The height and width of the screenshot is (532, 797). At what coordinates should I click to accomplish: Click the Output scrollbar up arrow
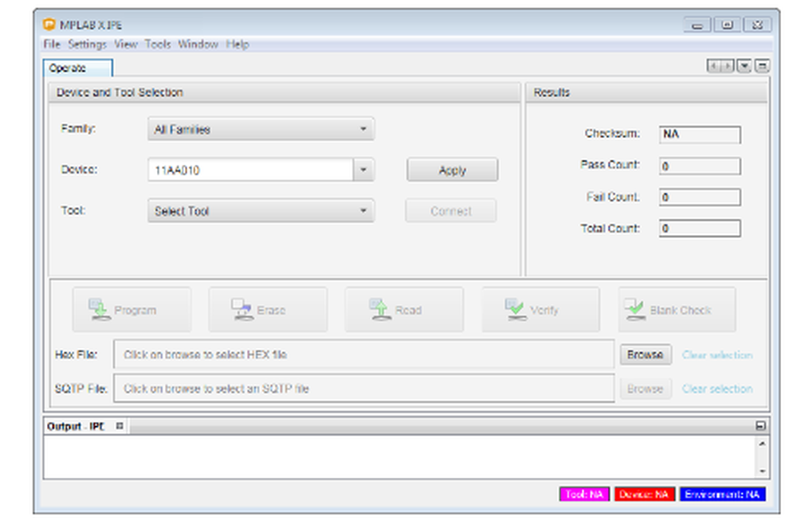pyautogui.click(x=762, y=444)
